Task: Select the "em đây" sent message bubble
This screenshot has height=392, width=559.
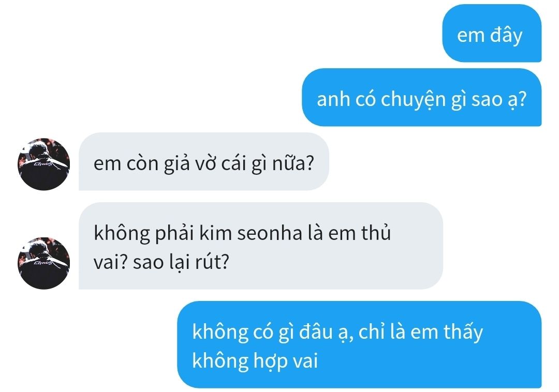Action: coord(492,34)
